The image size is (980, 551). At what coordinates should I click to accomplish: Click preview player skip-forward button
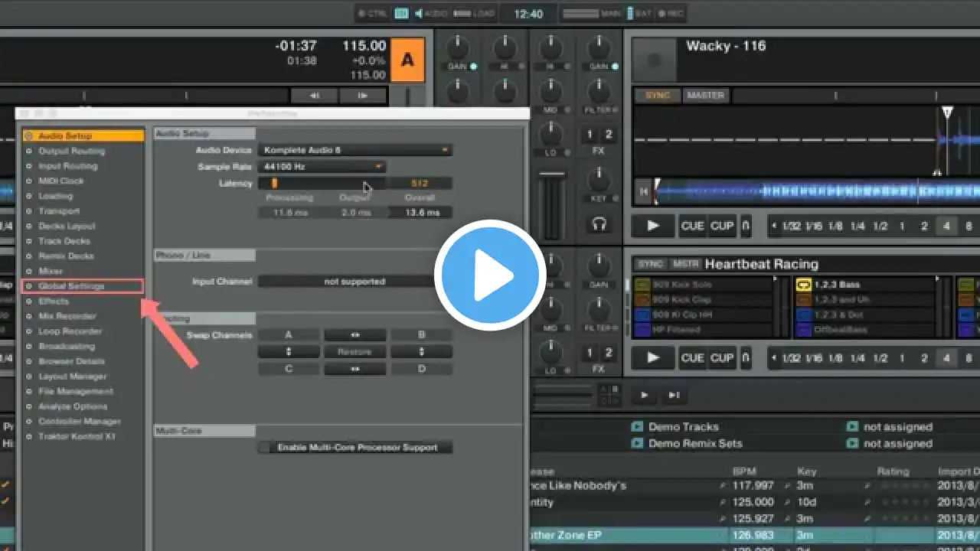(x=674, y=395)
